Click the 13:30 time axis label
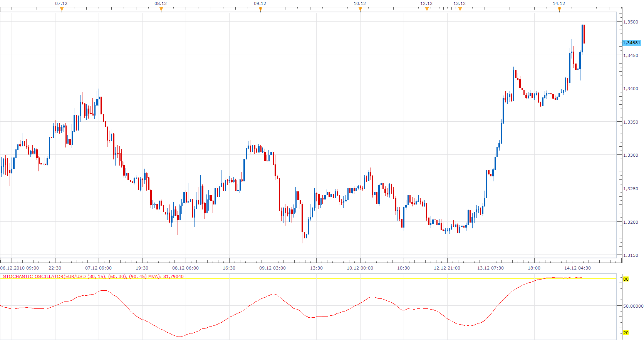 point(317,268)
